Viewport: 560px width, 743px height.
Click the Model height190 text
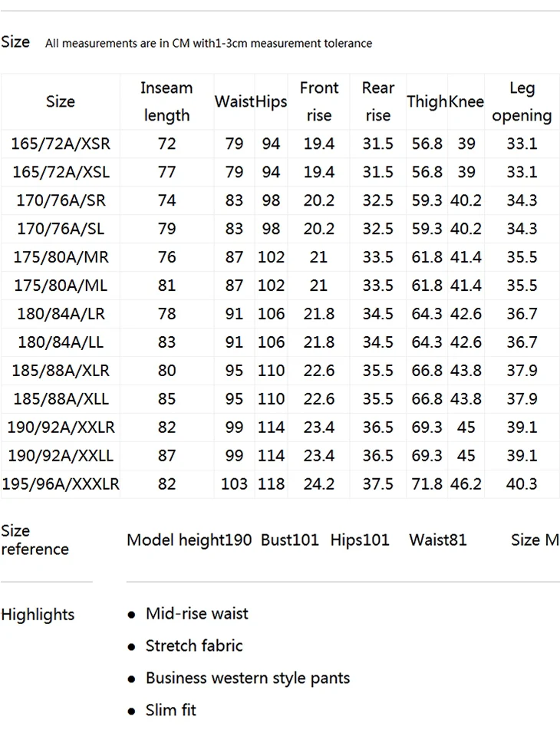189,540
